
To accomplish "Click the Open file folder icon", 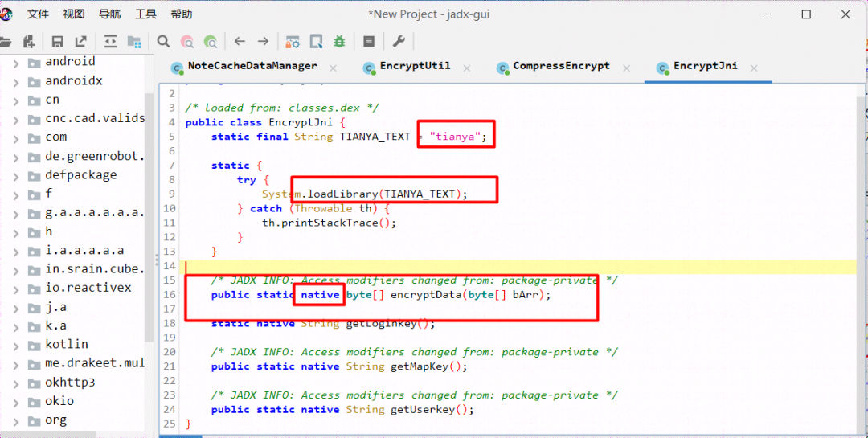I will (x=5, y=41).
